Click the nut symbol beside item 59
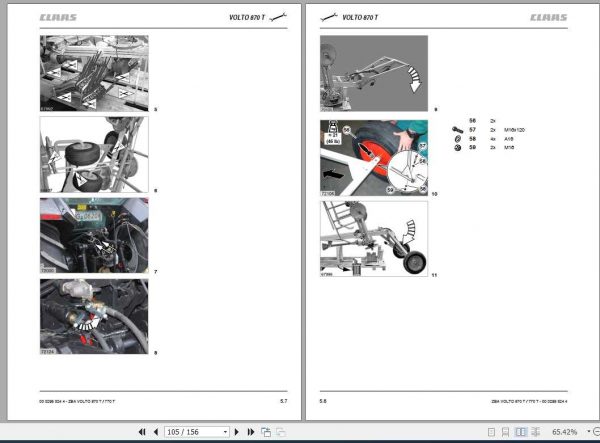This screenshot has width=600, height=443. 457,148
